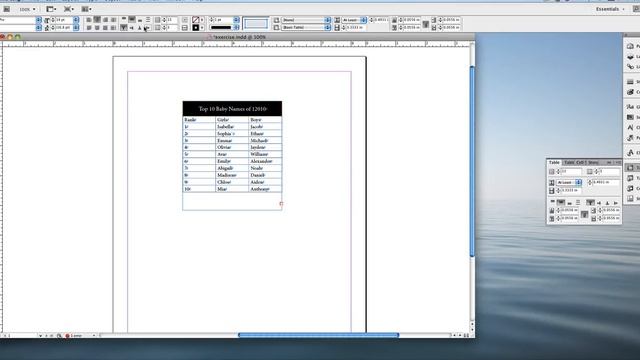Align text left in the Control panel
Screen dimensions: 640x360
point(89,20)
